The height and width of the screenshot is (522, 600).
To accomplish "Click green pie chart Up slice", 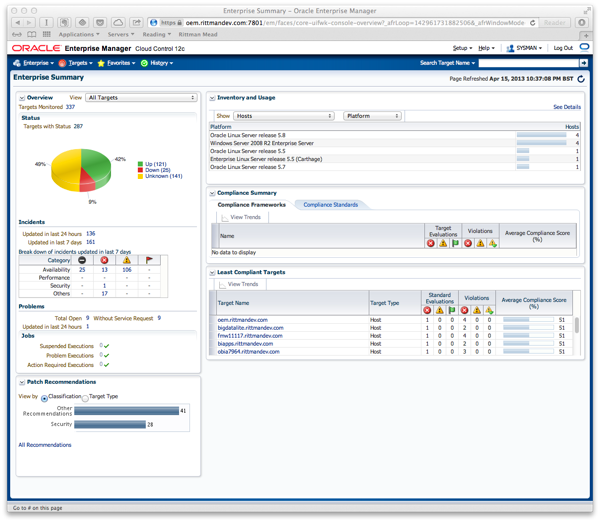I will pos(95,163).
